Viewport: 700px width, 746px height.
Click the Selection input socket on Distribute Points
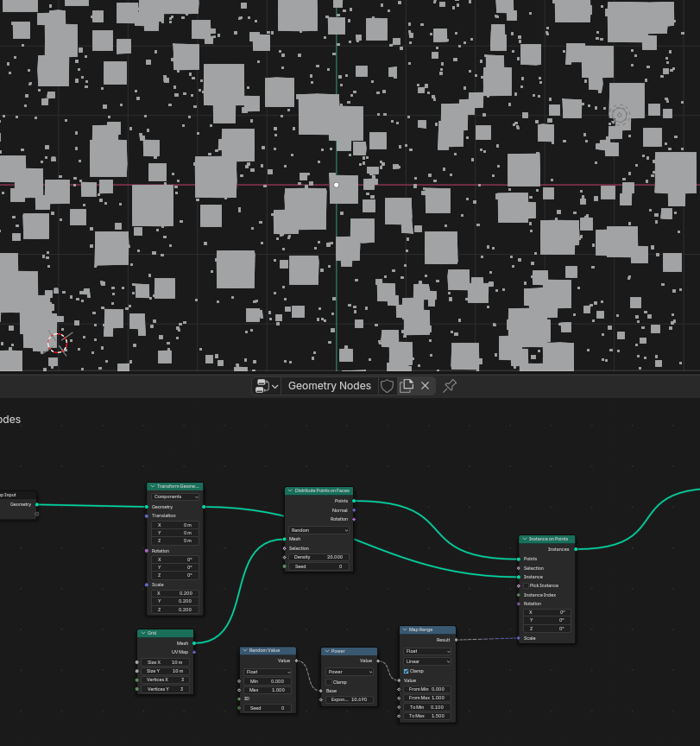[x=284, y=548]
